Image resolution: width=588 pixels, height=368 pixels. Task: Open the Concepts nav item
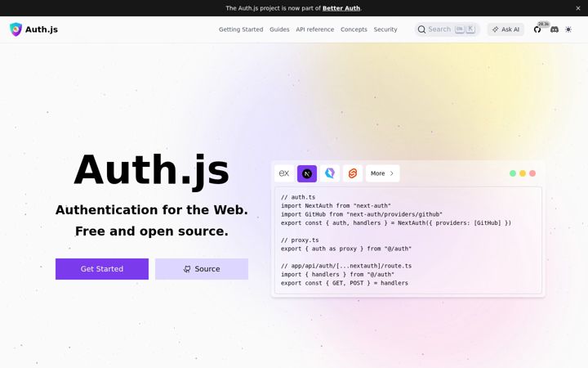354,29
